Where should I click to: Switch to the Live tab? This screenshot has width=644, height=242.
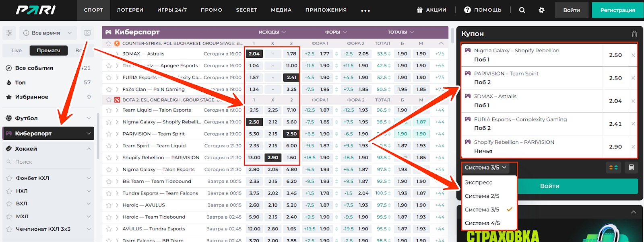(x=17, y=51)
